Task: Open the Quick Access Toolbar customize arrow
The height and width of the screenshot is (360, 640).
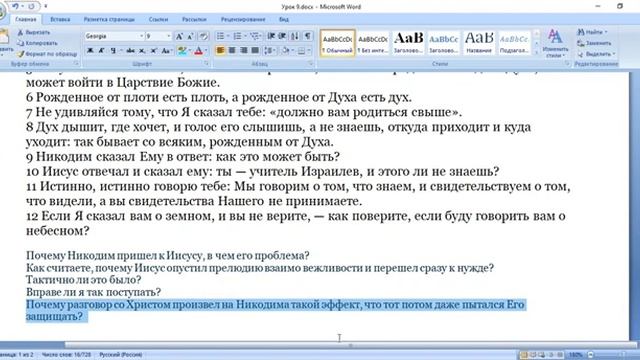Action: [46, 6]
